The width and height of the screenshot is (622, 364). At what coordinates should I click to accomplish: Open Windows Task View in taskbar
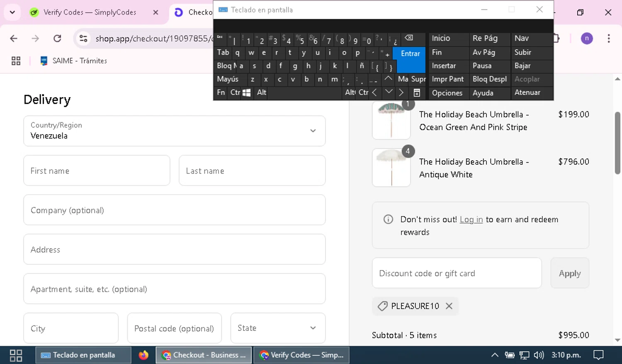(x=16, y=355)
